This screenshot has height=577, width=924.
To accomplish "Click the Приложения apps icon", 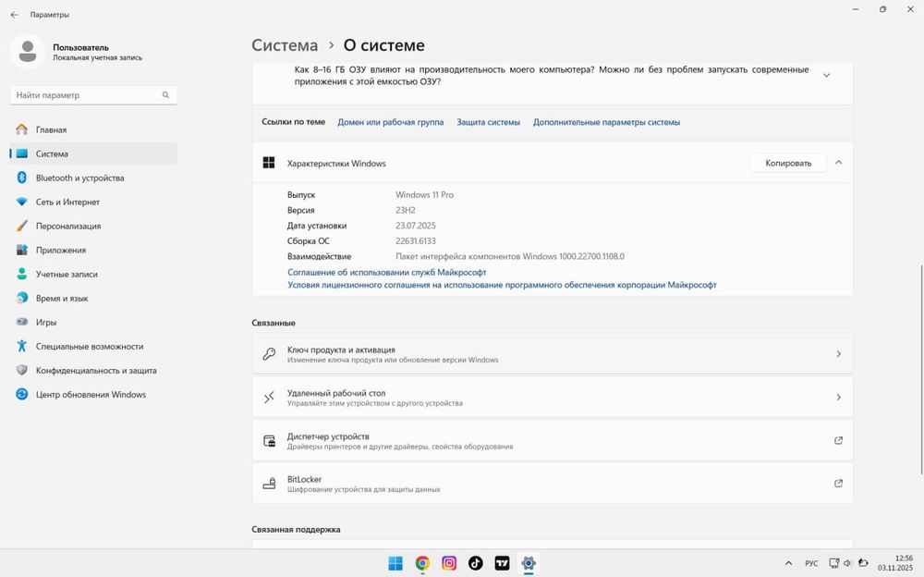I will tap(22, 251).
